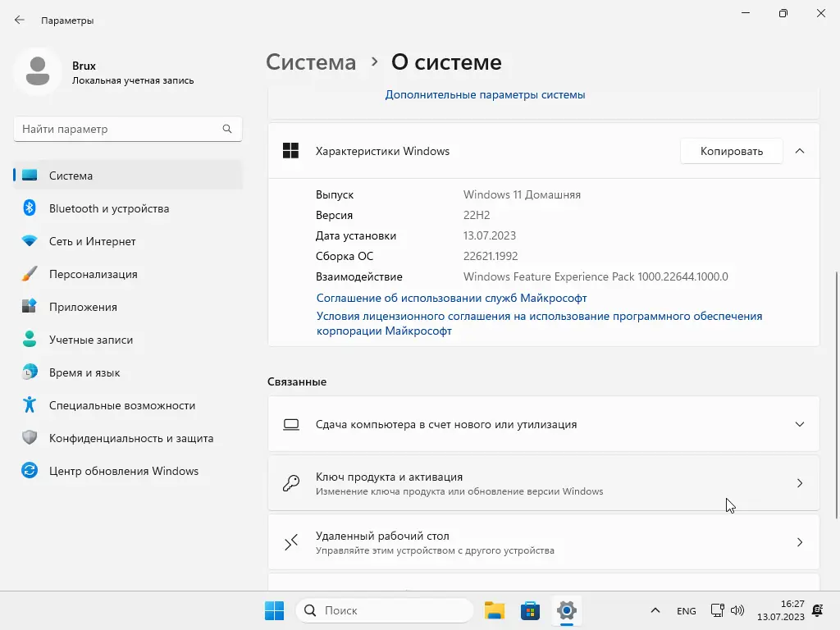Switch ENG input language in taskbar
Screen dimensions: 840x630
(687, 610)
